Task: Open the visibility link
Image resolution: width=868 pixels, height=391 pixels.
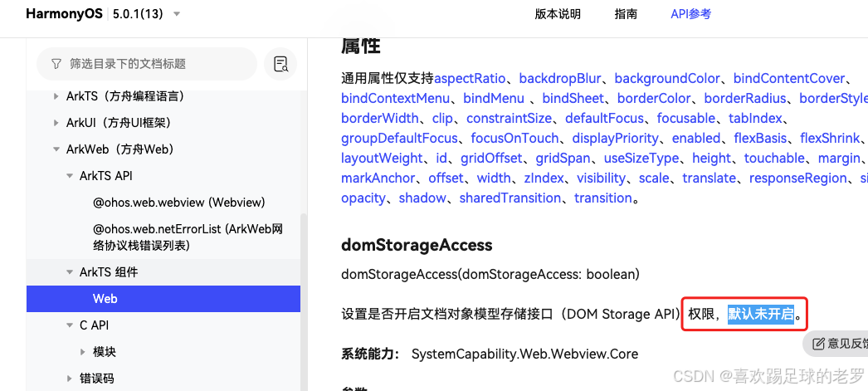Action: pos(601,178)
